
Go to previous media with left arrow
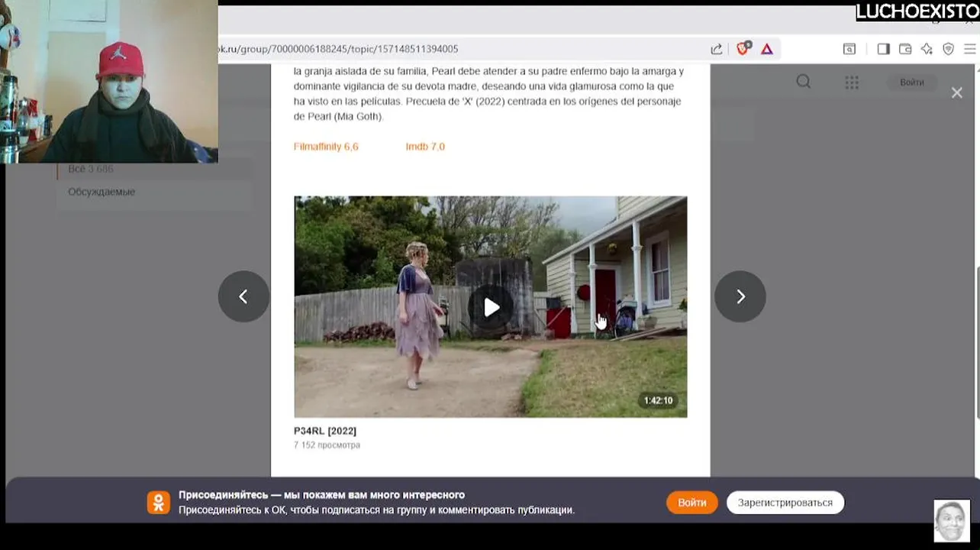pyautogui.click(x=243, y=296)
